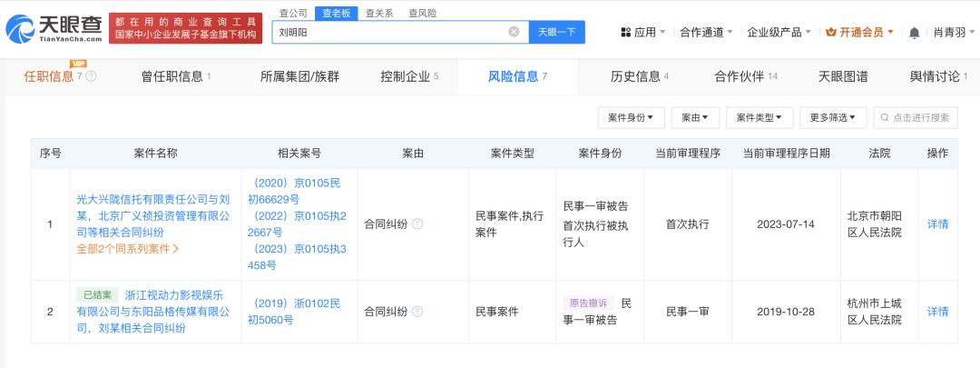Viewport: 980px width, 368px height.
Task: Switch to 查风险 search tab
Action: pos(423,13)
